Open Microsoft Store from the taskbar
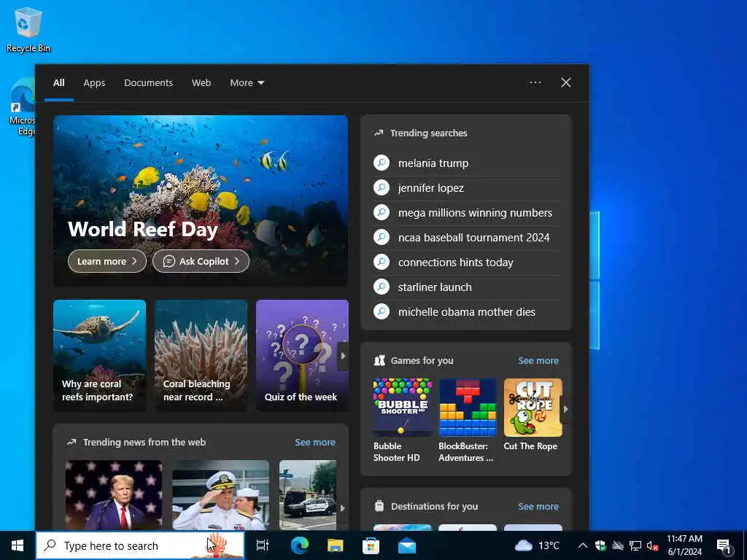This screenshot has height=560, width=747. click(371, 545)
